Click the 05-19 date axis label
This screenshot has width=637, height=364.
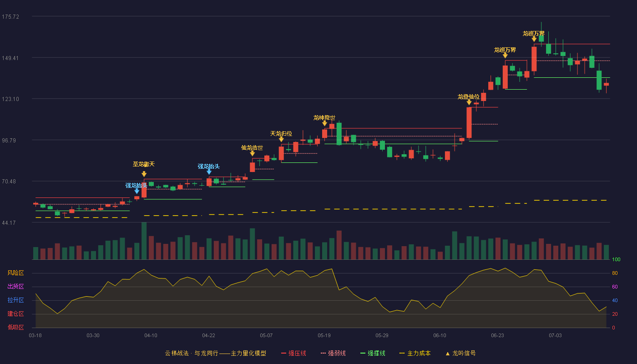click(324, 335)
